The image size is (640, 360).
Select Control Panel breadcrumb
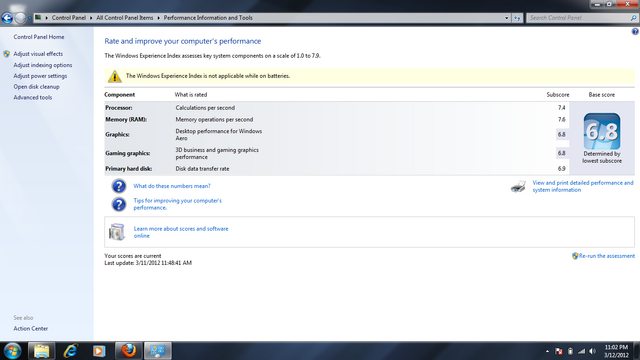tap(69, 18)
